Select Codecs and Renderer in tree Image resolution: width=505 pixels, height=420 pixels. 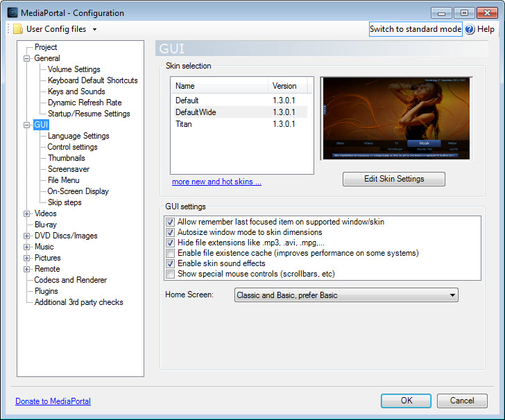[x=71, y=280]
